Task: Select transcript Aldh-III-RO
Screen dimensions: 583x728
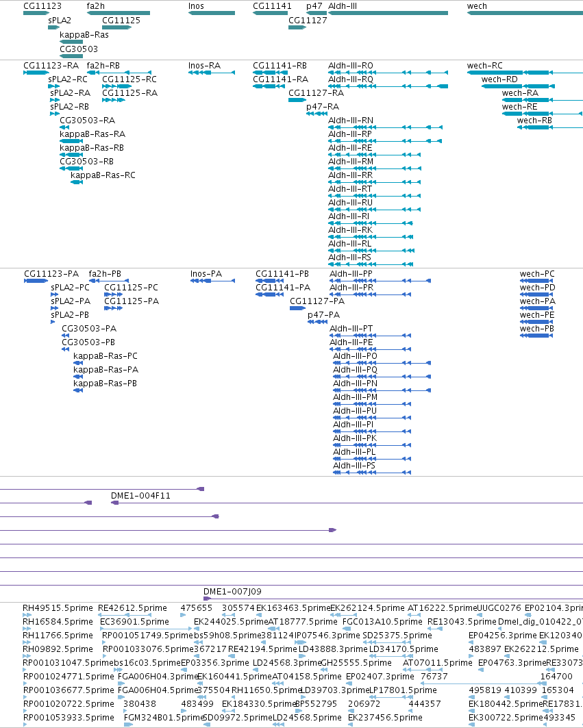Action: point(388,73)
